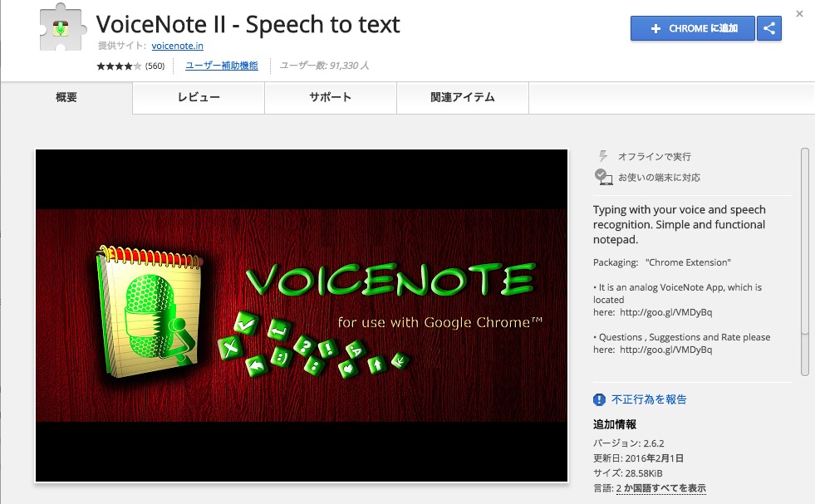Click the device compatibility check icon

coord(603,177)
